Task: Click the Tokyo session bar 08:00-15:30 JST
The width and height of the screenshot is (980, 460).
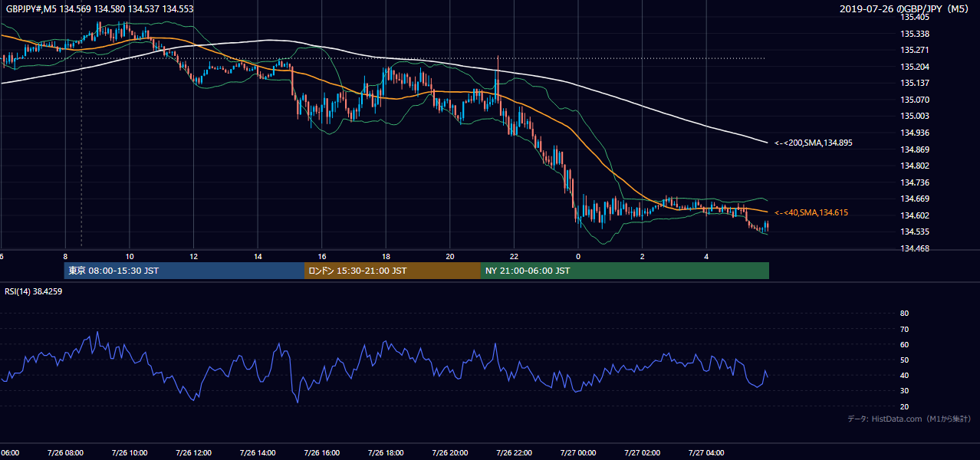Action: point(184,271)
